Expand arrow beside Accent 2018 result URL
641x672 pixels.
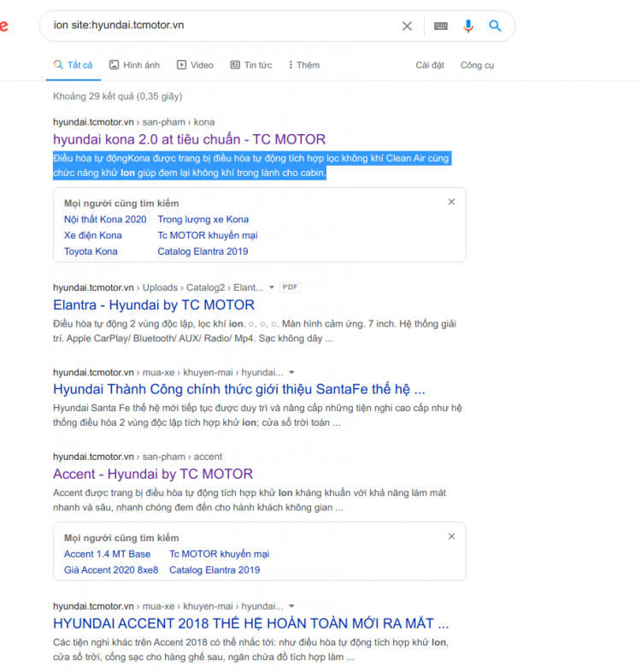click(291, 606)
